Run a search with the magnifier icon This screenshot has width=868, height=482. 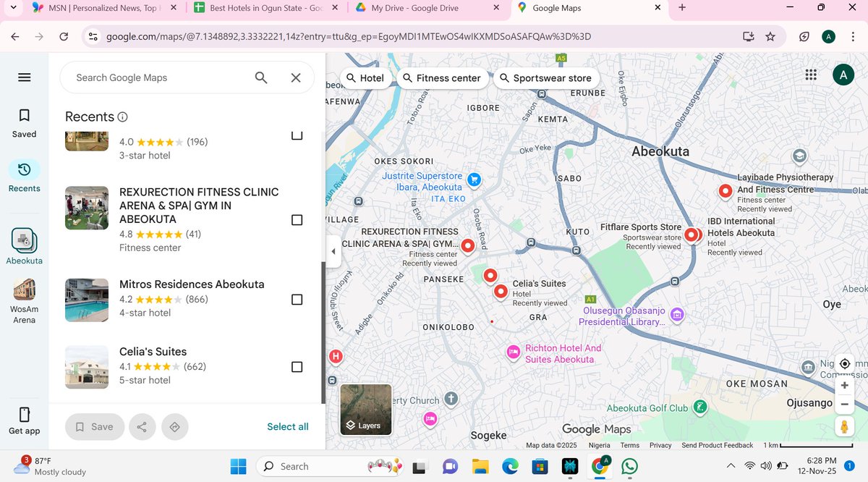coord(260,77)
